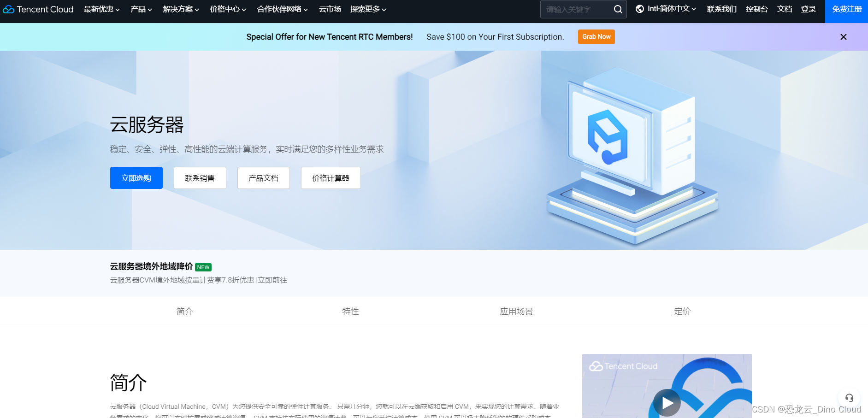Open the customer support headset icon
Image resolution: width=868 pixels, height=418 pixels.
(x=849, y=398)
